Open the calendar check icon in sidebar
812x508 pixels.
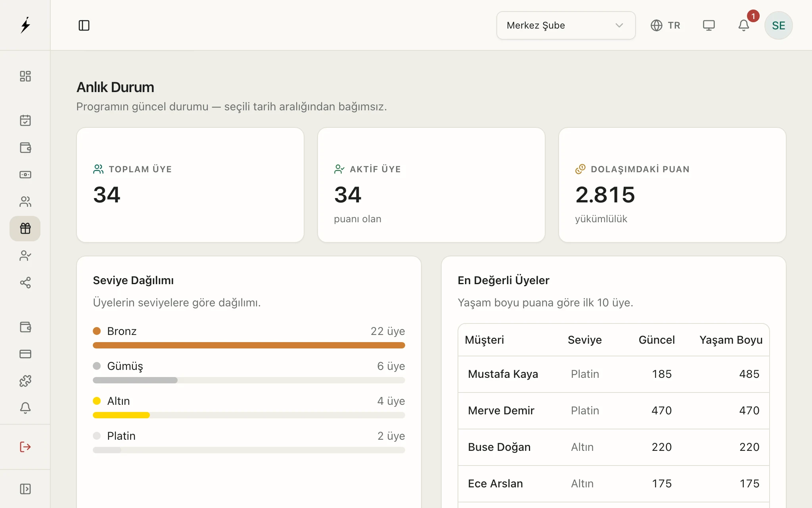coord(25,120)
